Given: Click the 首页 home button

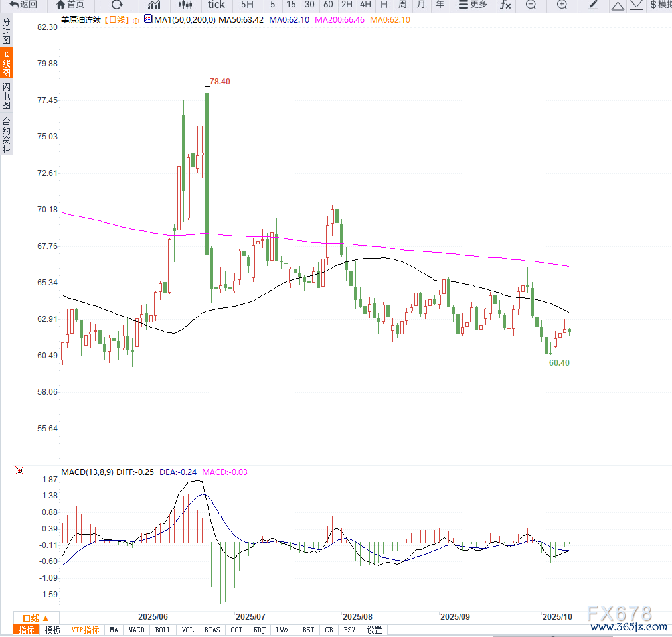Looking at the screenshot, I should tap(70, 5).
